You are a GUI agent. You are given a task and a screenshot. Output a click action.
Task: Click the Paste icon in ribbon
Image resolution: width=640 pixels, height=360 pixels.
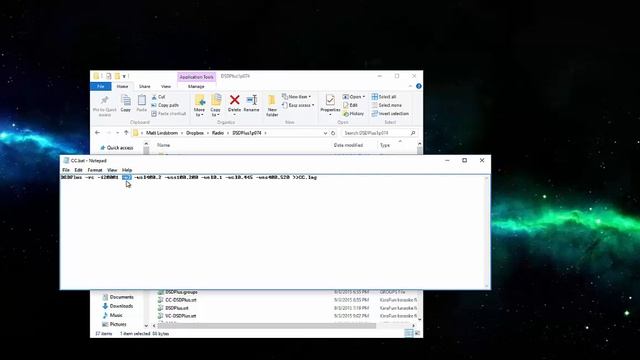[142, 100]
